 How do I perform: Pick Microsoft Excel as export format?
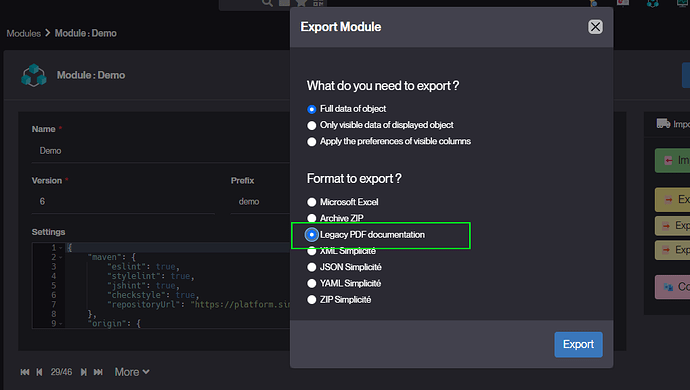[312, 202]
